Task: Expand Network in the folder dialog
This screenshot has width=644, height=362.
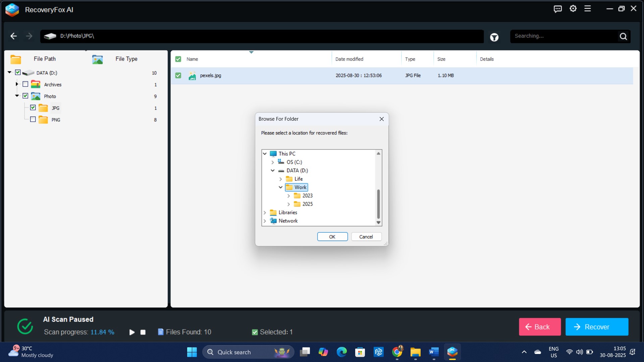Action: [265, 221]
